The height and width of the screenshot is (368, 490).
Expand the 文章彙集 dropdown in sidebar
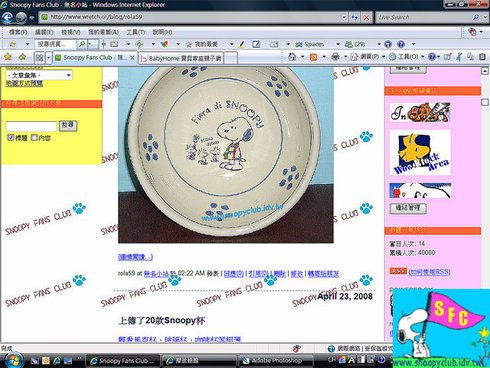click(39, 75)
